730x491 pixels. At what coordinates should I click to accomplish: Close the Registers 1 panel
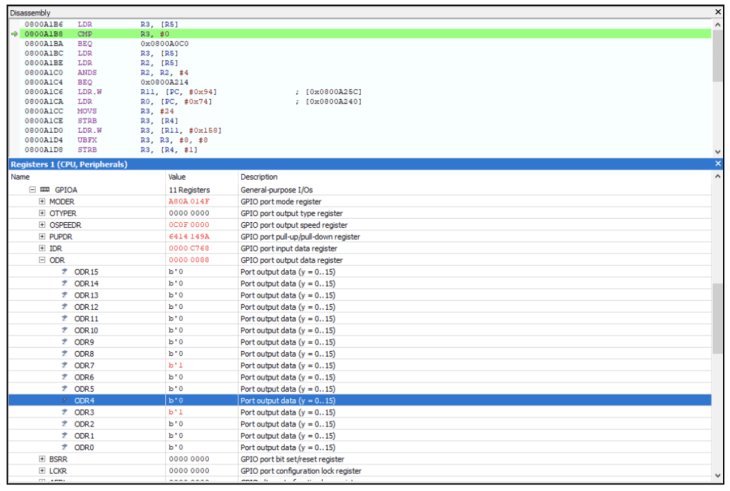(x=718, y=163)
